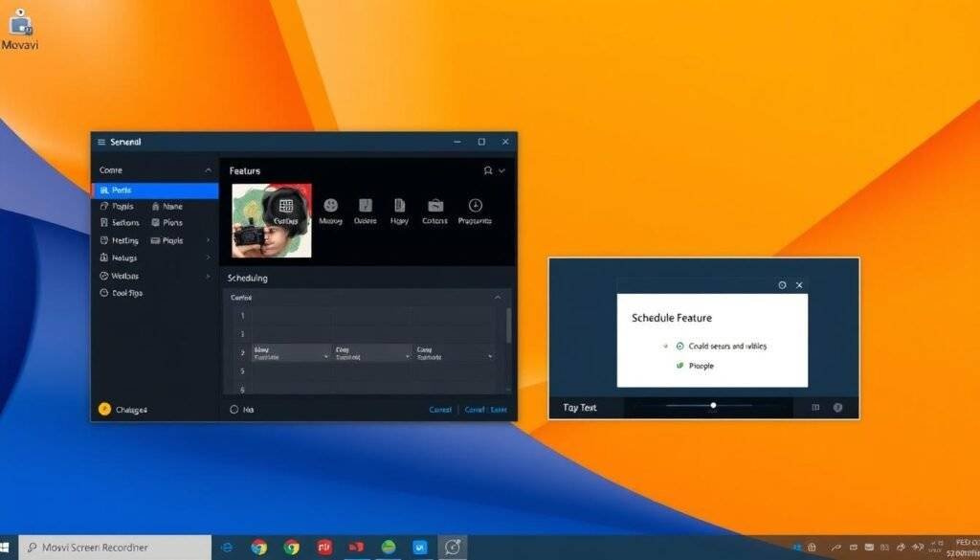Select the 'Na' radio button
The image size is (980, 560).
[234, 410]
